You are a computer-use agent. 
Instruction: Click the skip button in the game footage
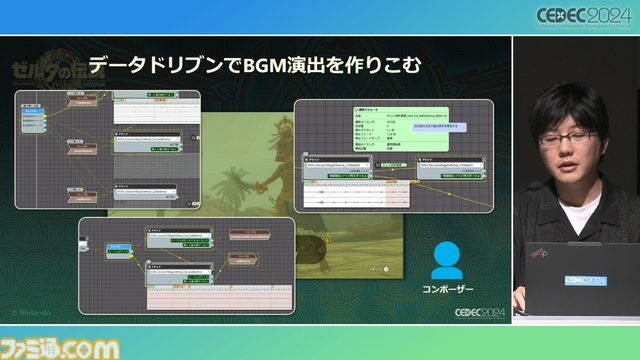click(x=378, y=269)
